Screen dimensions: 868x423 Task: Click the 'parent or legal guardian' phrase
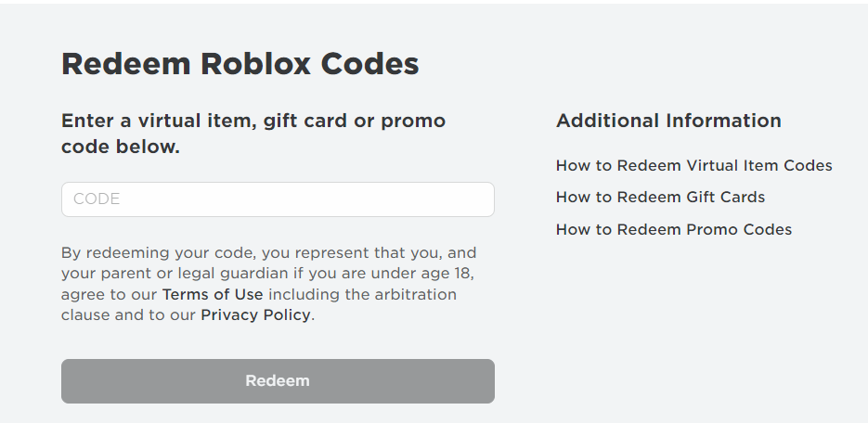(188, 274)
